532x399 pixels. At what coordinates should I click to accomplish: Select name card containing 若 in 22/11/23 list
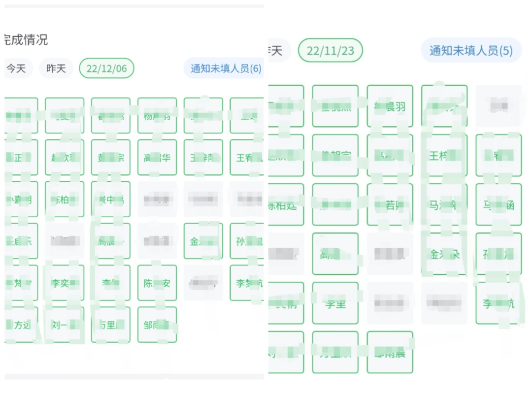390,204
